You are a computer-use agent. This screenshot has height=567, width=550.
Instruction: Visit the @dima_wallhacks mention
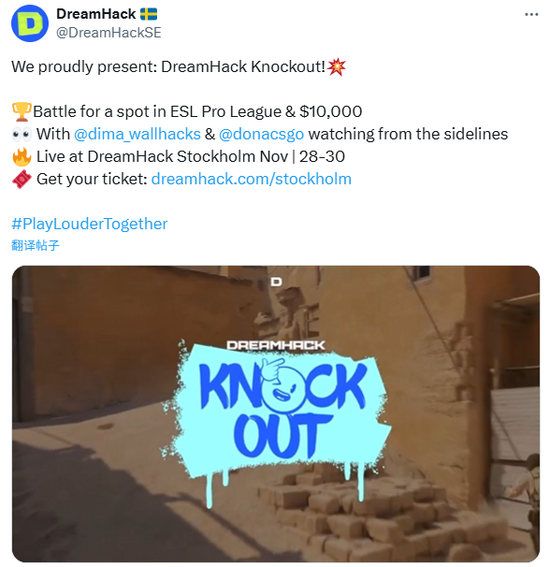click(137, 134)
